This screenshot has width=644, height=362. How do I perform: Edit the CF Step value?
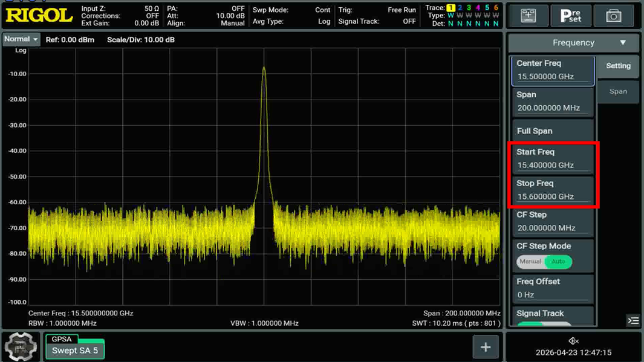(553, 222)
